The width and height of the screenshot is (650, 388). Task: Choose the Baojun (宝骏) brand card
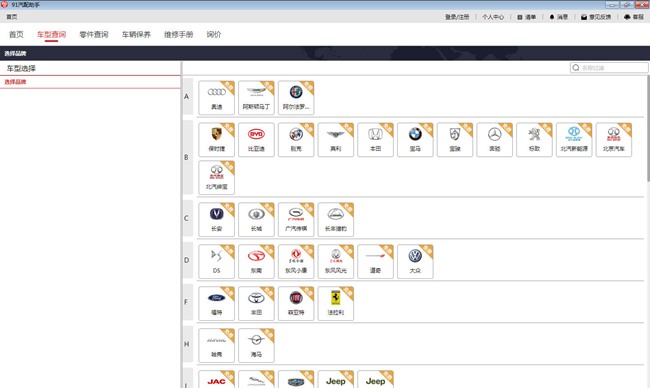point(455,140)
